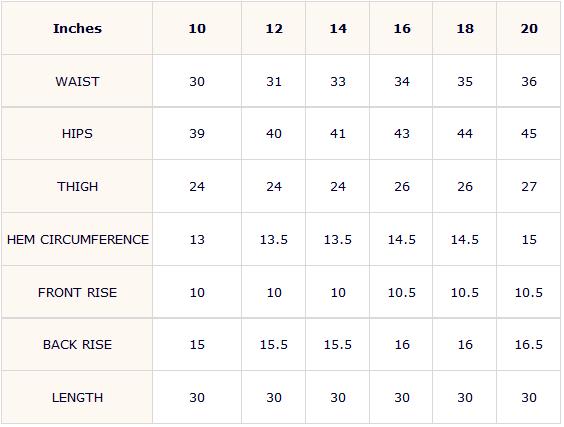The height and width of the screenshot is (427, 564).
Task: Click back rise 15 for size 10
Action: 197,345
